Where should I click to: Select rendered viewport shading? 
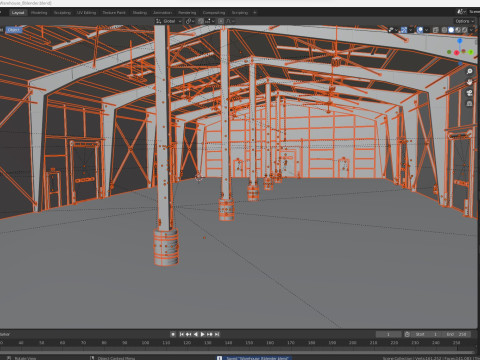(465, 30)
